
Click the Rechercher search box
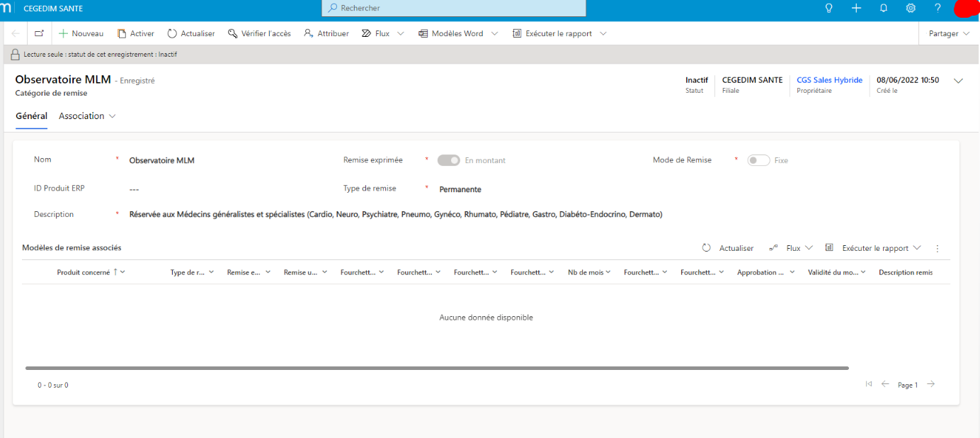click(453, 8)
